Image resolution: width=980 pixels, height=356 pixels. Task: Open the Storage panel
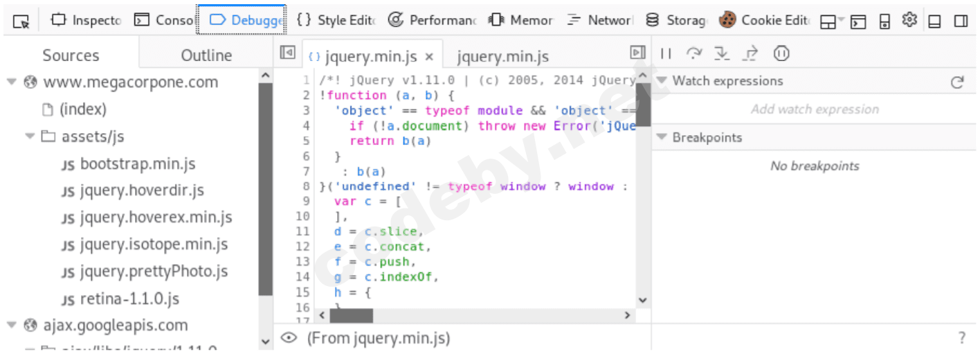[x=675, y=21]
